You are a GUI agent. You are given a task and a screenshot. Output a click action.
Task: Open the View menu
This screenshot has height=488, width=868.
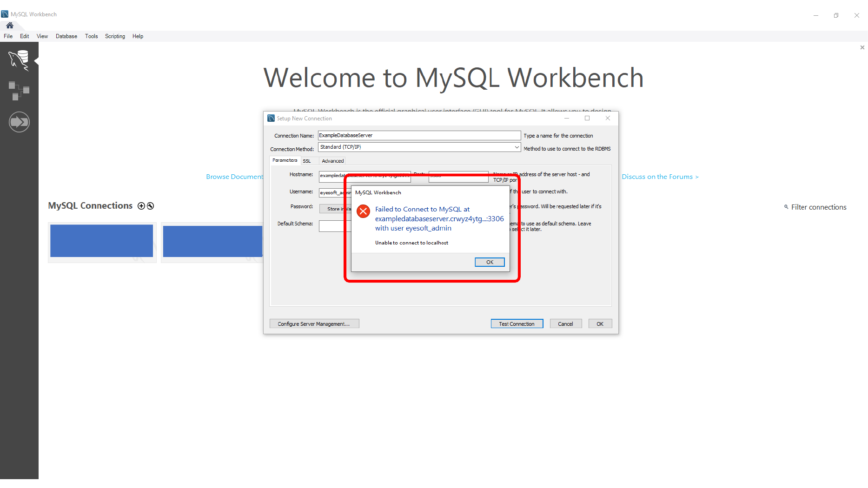coord(42,36)
